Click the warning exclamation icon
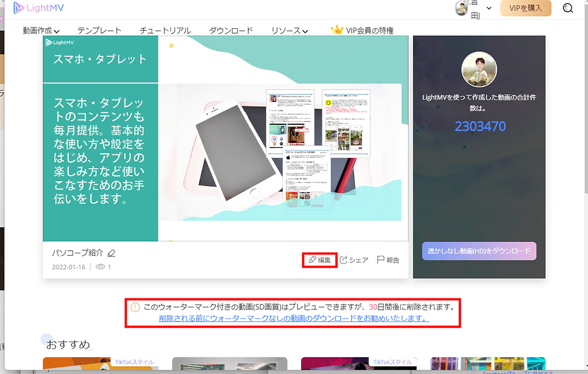The height and width of the screenshot is (374, 588). (135, 307)
